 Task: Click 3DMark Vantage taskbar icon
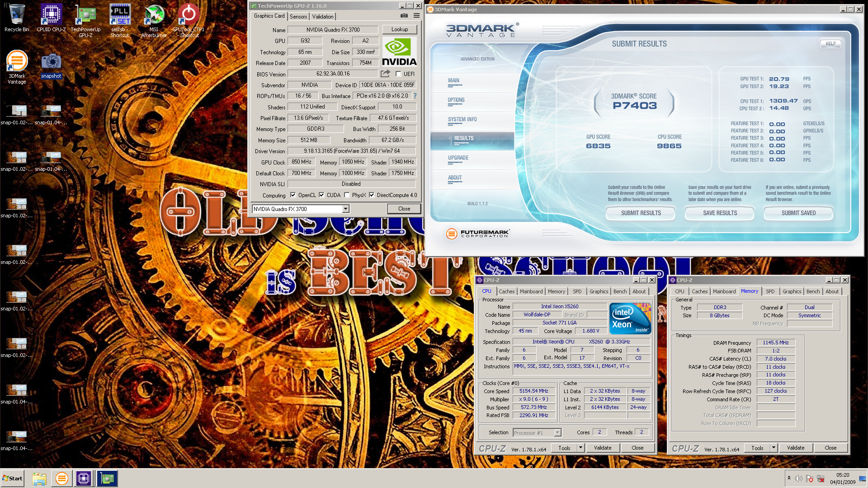(x=61, y=479)
